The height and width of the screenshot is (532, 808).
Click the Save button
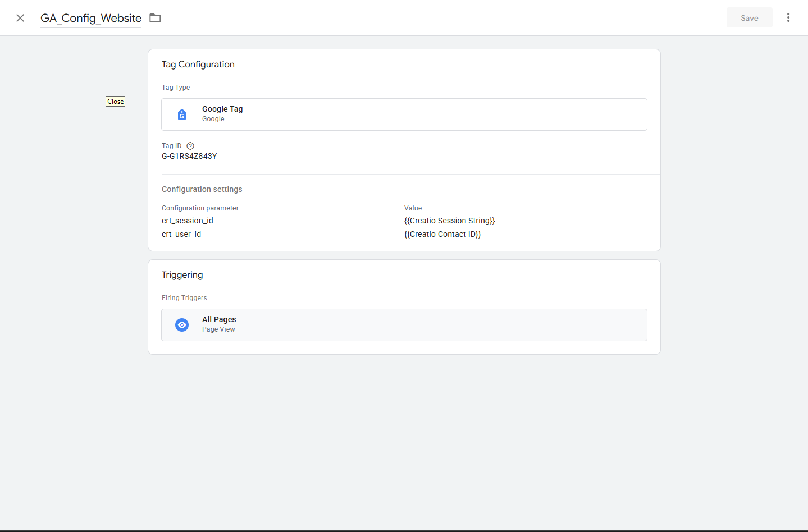[750, 18]
